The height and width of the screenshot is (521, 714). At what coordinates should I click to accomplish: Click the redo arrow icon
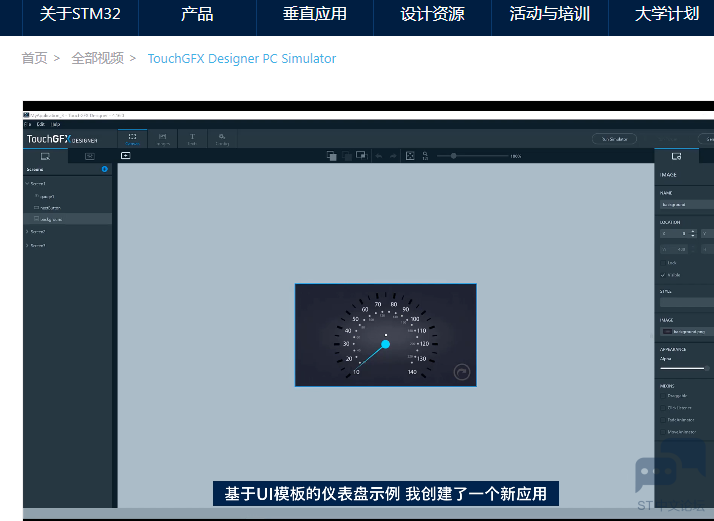(393, 156)
